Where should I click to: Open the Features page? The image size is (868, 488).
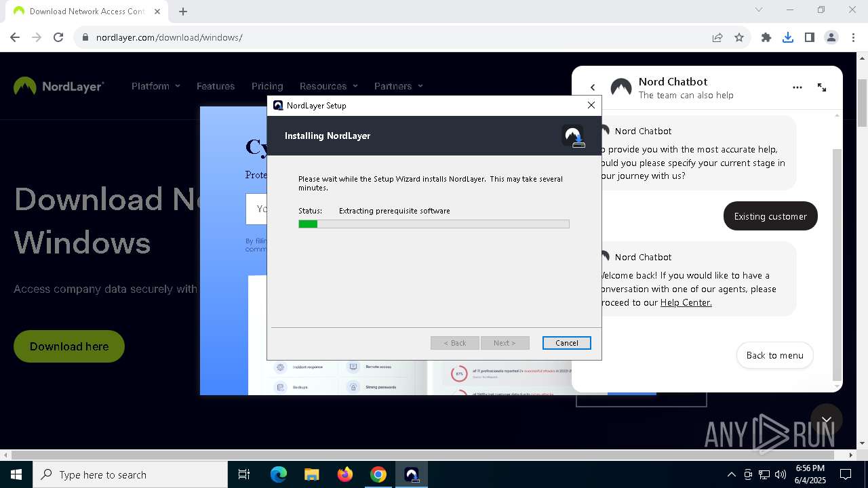tap(216, 86)
